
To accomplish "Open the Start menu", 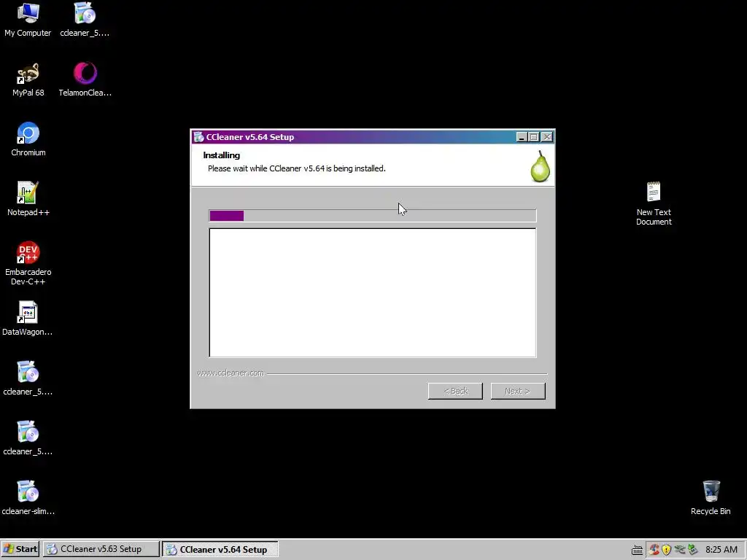I will 20,549.
